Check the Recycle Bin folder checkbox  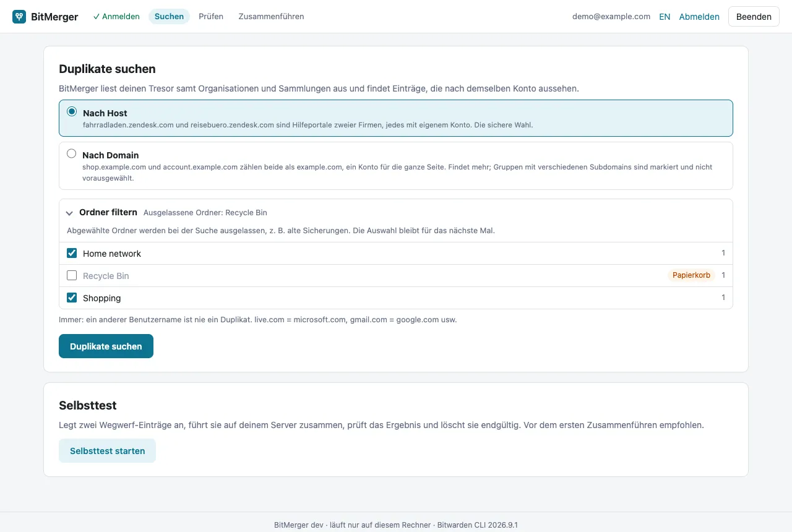(72, 275)
